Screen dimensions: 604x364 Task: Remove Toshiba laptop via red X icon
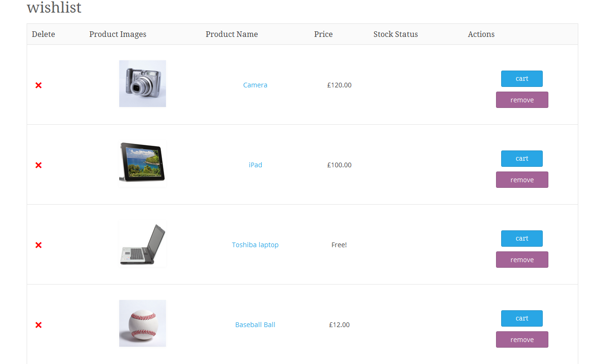click(38, 245)
